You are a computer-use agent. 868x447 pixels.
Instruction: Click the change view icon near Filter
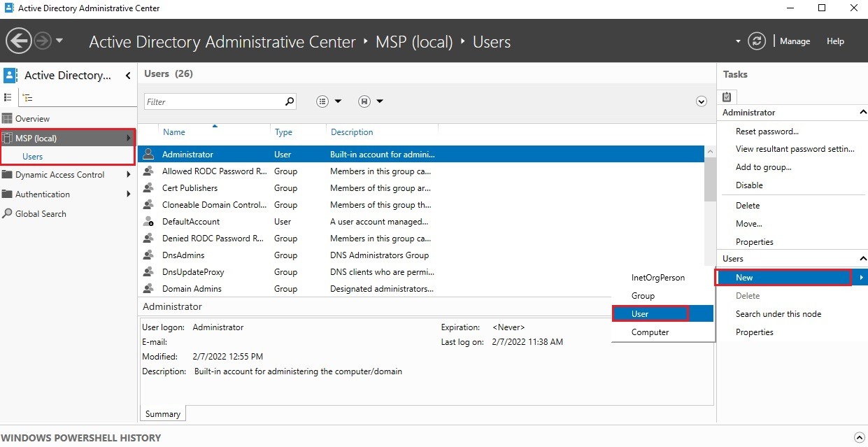(324, 101)
